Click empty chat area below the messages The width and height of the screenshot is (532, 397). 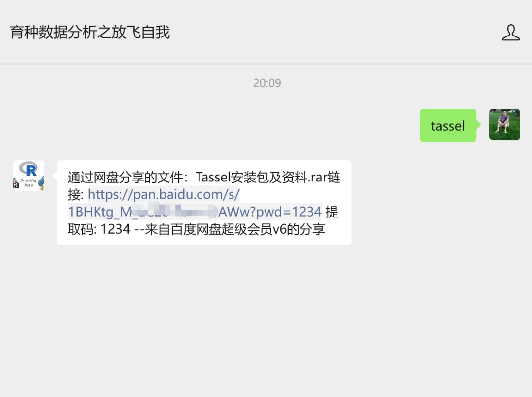[266, 316]
